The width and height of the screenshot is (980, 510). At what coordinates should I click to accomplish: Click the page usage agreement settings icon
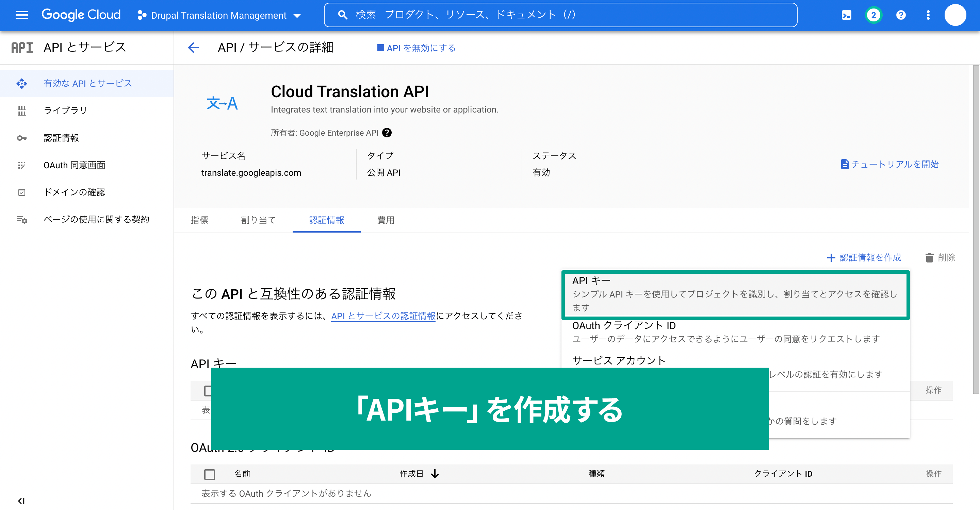(22, 219)
